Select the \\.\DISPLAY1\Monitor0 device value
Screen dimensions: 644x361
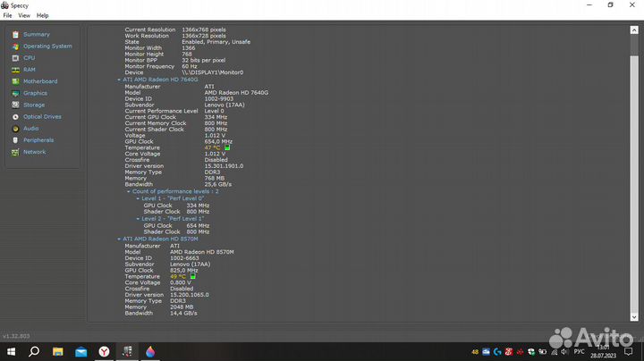pyautogui.click(x=213, y=72)
